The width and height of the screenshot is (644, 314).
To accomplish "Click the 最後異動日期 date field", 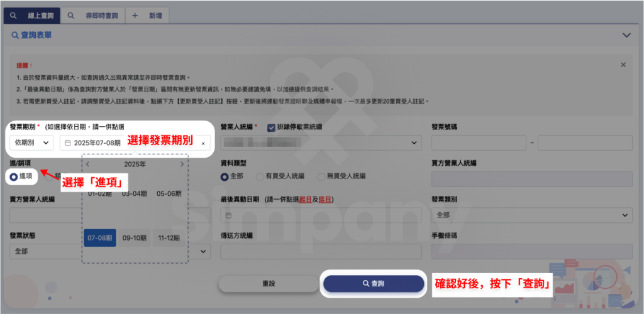I will click(x=321, y=215).
